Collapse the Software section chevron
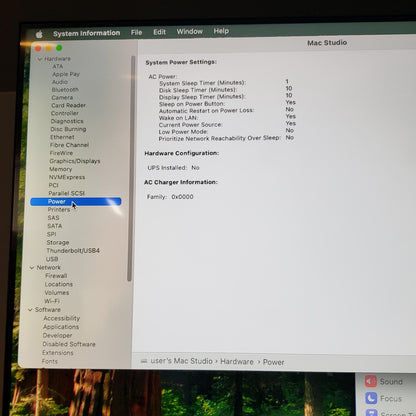This screenshot has height=416, width=416. [x=30, y=310]
